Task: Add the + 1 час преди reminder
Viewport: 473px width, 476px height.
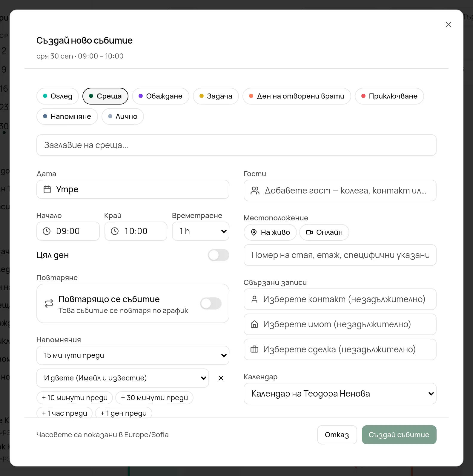Action: click(x=64, y=413)
